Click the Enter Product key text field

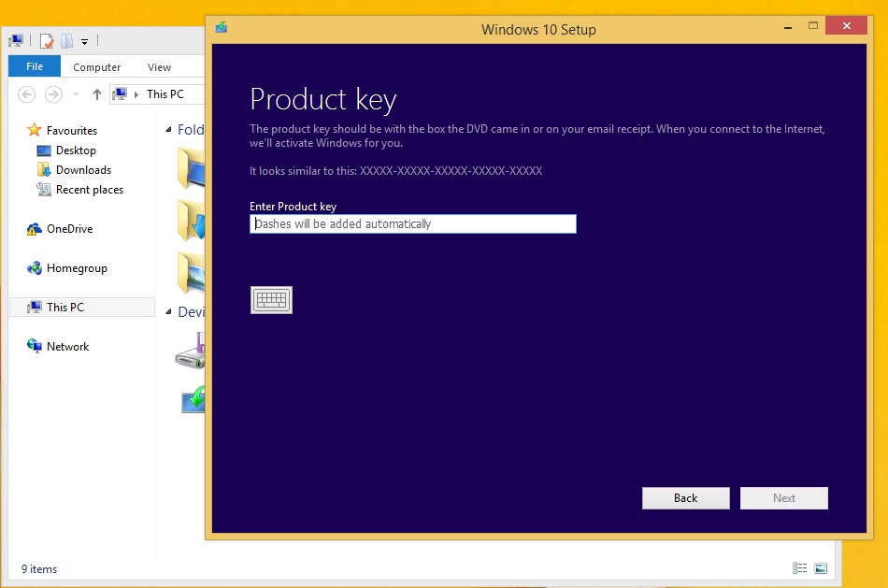click(413, 223)
